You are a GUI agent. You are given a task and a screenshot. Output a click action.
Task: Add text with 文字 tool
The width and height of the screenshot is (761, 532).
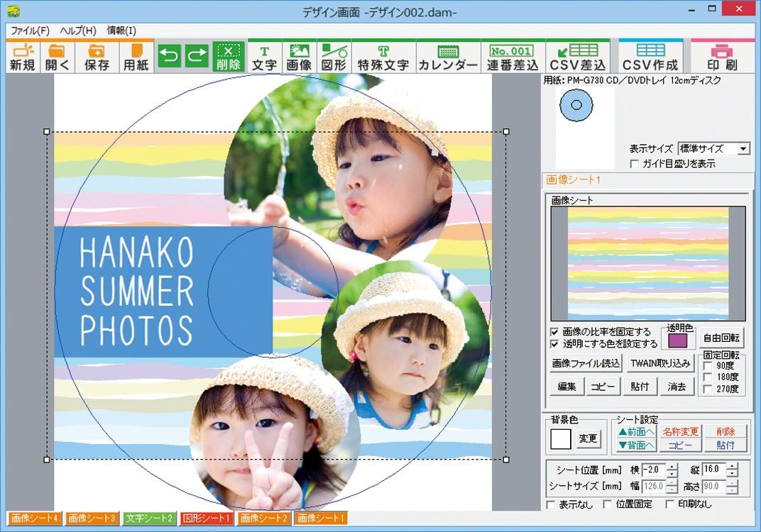[265, 57]
